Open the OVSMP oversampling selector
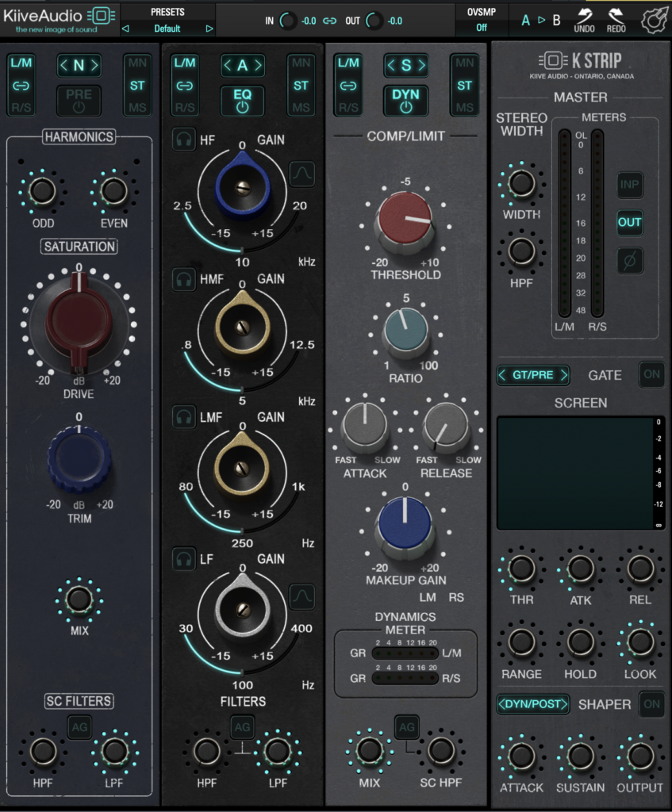This screenshot has width=672, height=812. tap(482, 26)
